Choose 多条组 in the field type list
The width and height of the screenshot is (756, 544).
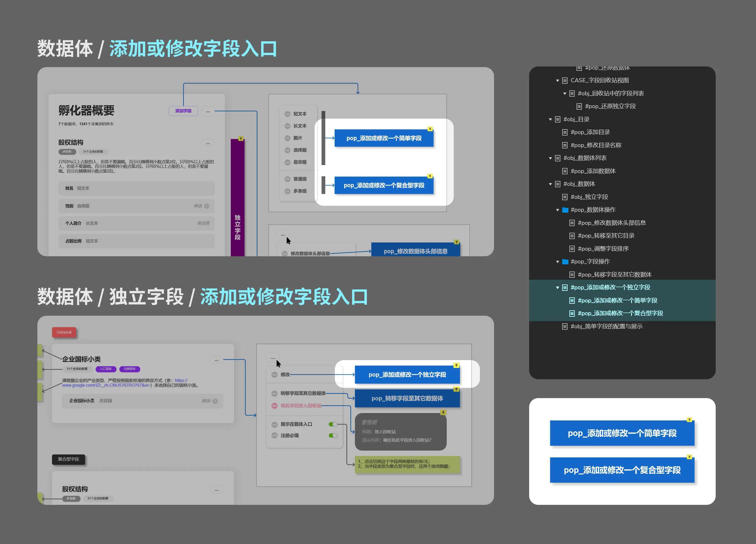[x=300, y=191]
